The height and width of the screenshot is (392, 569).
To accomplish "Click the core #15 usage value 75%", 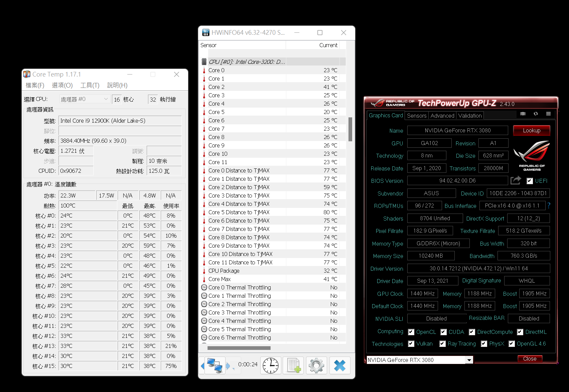I will coord(171,366).
